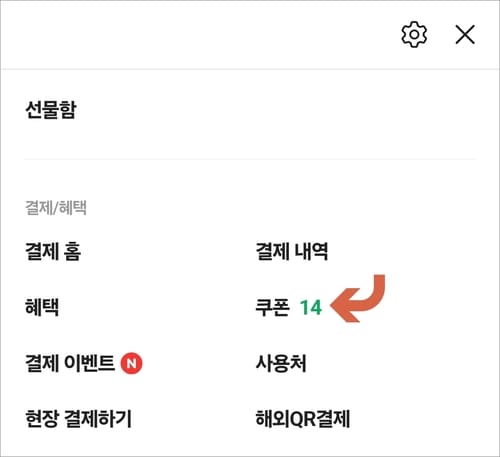Click the 홈 word in 결제 홈
This screenshot has width=500, height=457.
(73, 251)
